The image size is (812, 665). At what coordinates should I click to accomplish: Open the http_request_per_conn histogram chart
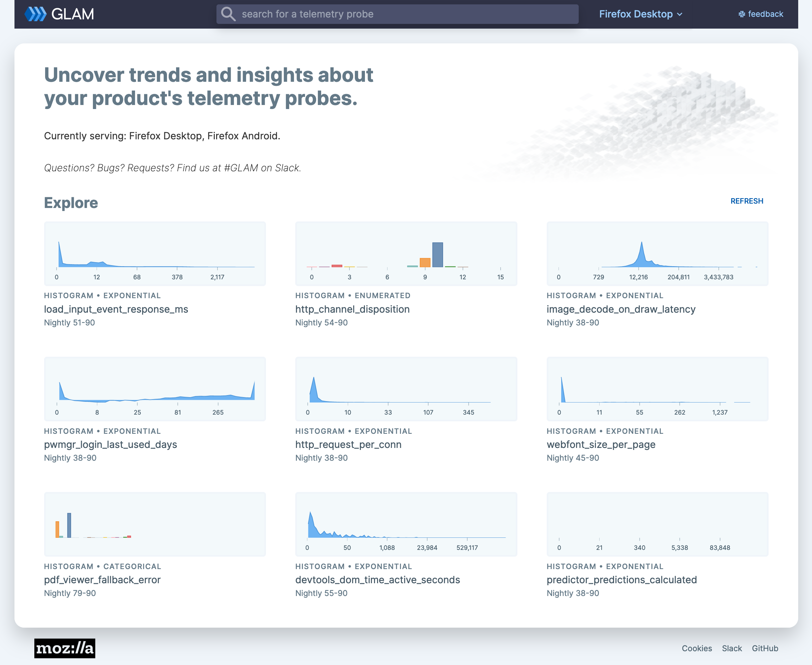(x=406, y=389)
